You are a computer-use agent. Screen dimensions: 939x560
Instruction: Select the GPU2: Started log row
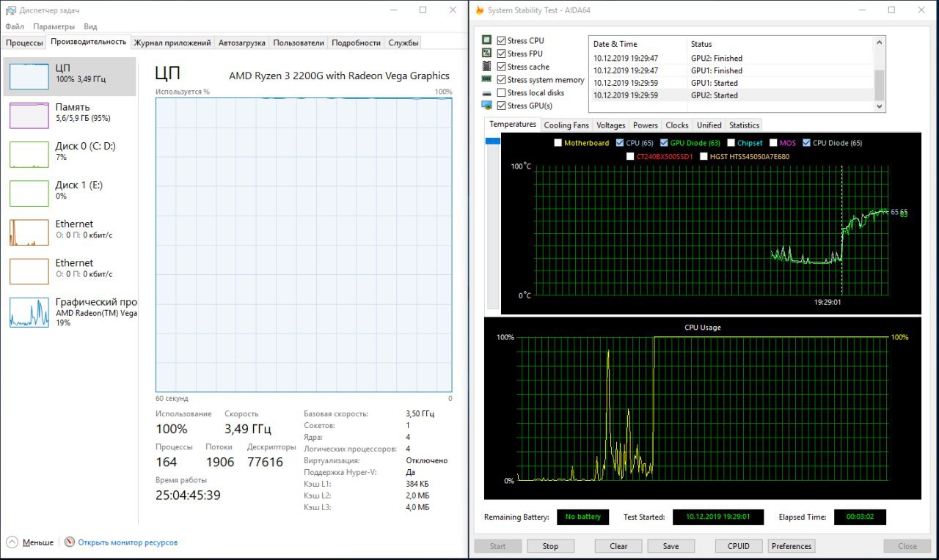pyautogui.click(x=732, y=95)
